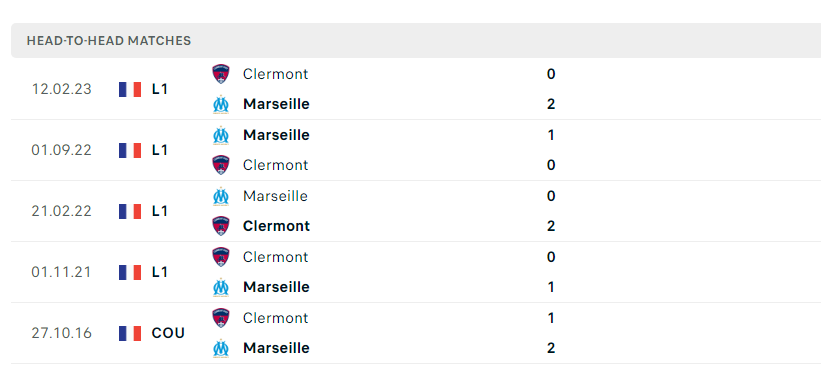Open Marseille team name in 12.02.23 match

pyautogui.click(x=276, y=104)
